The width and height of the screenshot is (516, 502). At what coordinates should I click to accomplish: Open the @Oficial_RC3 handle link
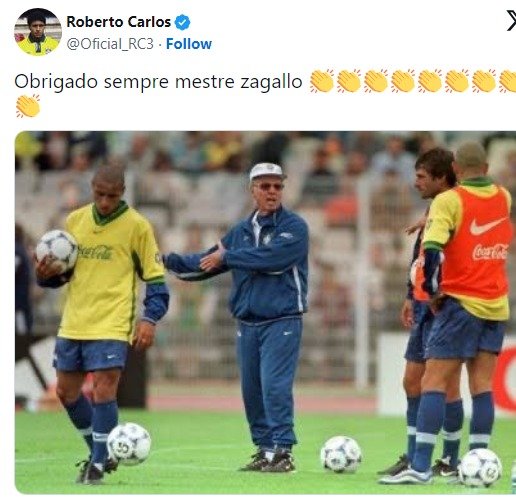(110, 44)
